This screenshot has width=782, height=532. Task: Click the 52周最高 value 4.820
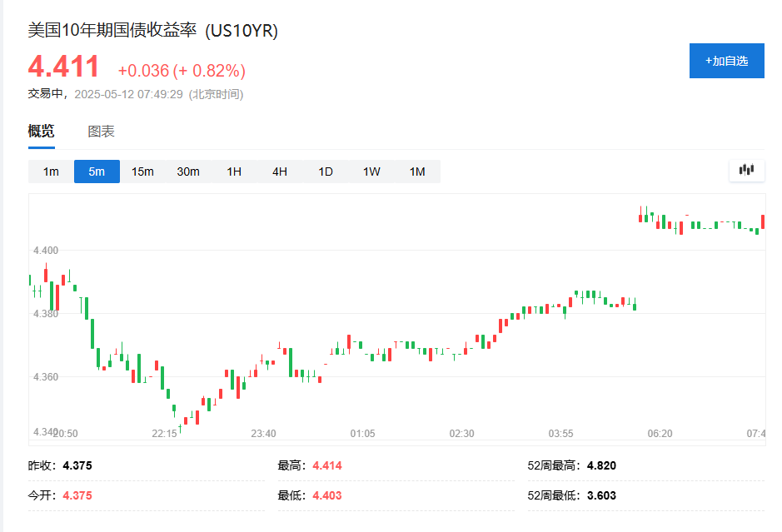click(601, 465)
